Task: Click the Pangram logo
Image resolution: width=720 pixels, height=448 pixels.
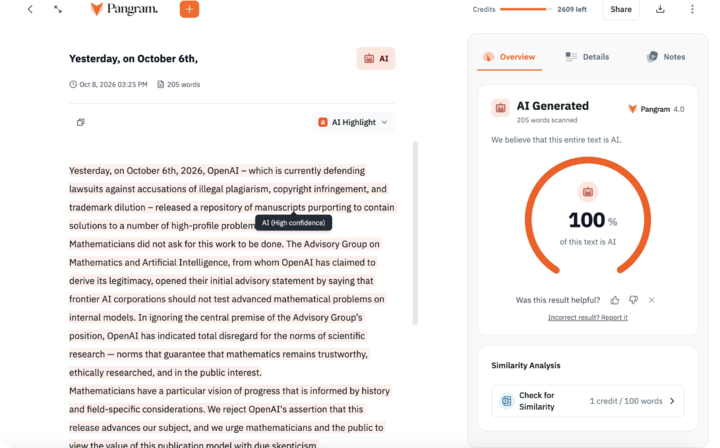Action: [124, 9]
